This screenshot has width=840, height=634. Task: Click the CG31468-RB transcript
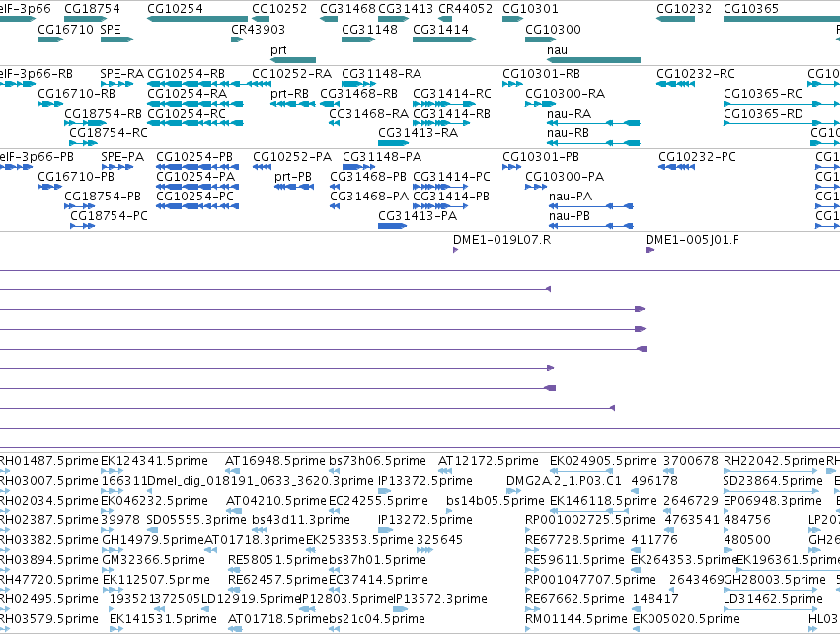coord(330,104)
